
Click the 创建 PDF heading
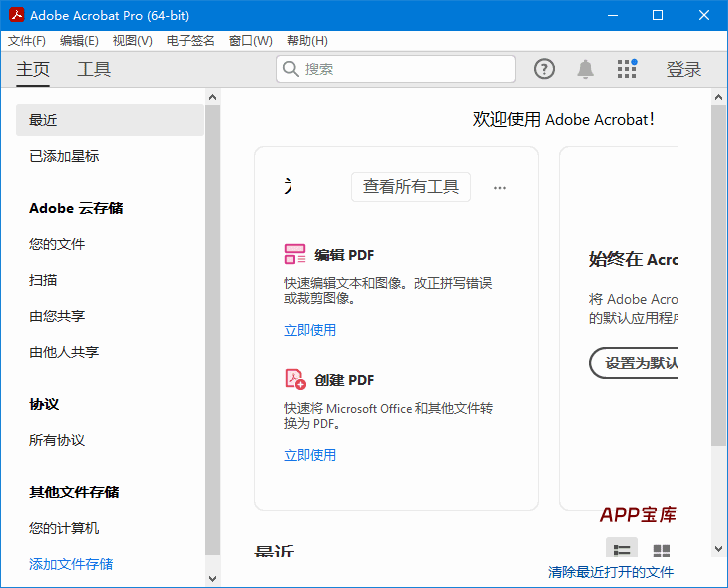pyautogui.click(x=344, y=380)
